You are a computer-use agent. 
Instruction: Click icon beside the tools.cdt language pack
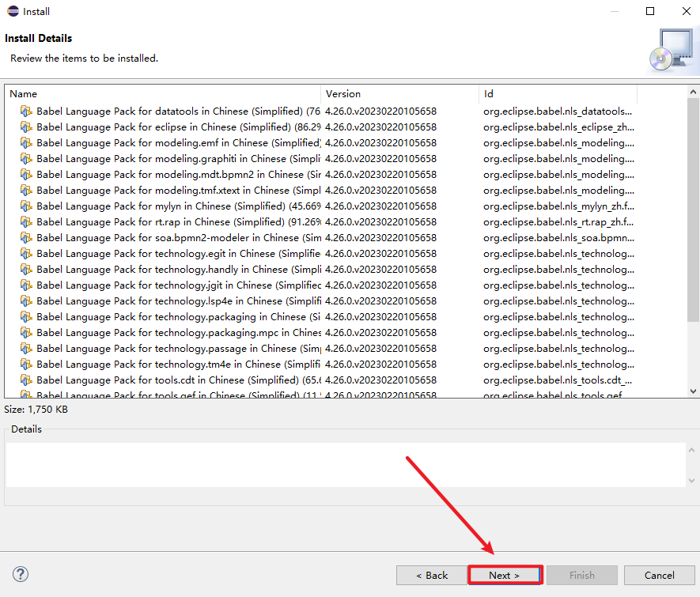tap(26, 380)
